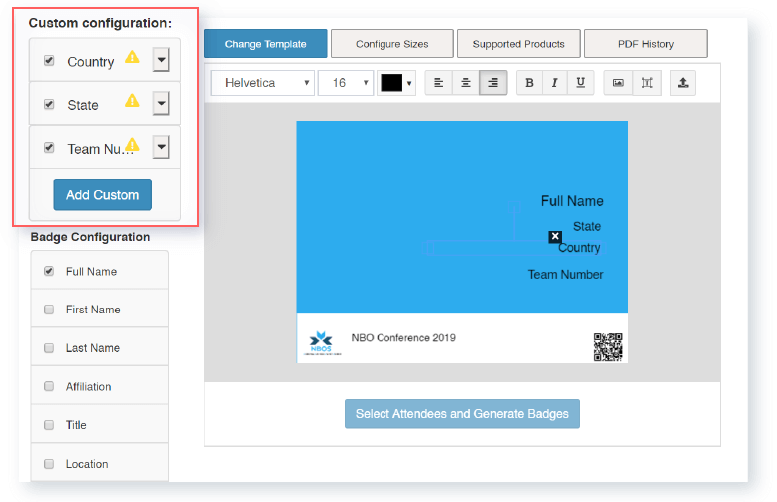Click the black X remove handle on badge

[555, 236]
